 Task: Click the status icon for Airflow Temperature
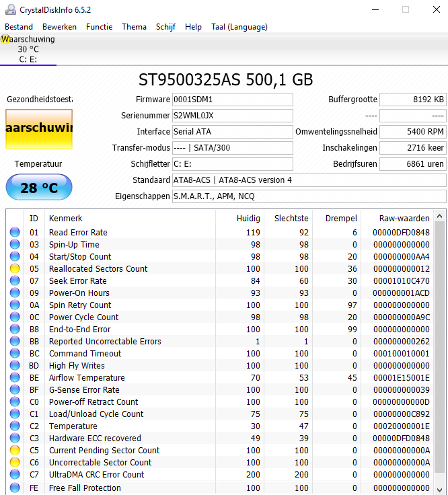click(x=15, y=377)
